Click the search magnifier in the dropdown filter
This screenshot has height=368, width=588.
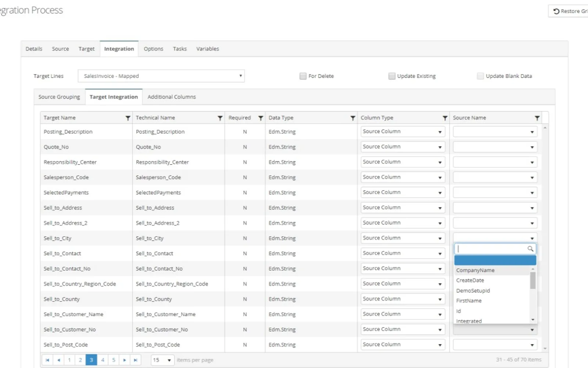pyautogui.click(x=530, y=249)
